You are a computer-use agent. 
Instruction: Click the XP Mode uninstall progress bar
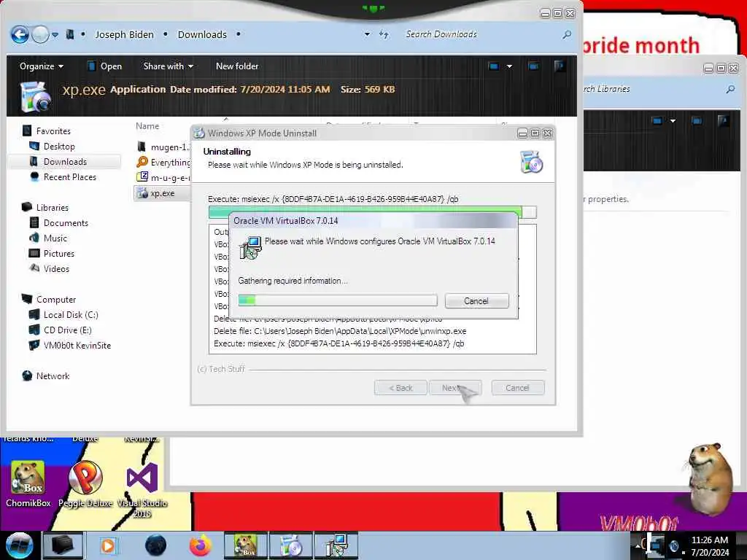click(x=373, y=212)
